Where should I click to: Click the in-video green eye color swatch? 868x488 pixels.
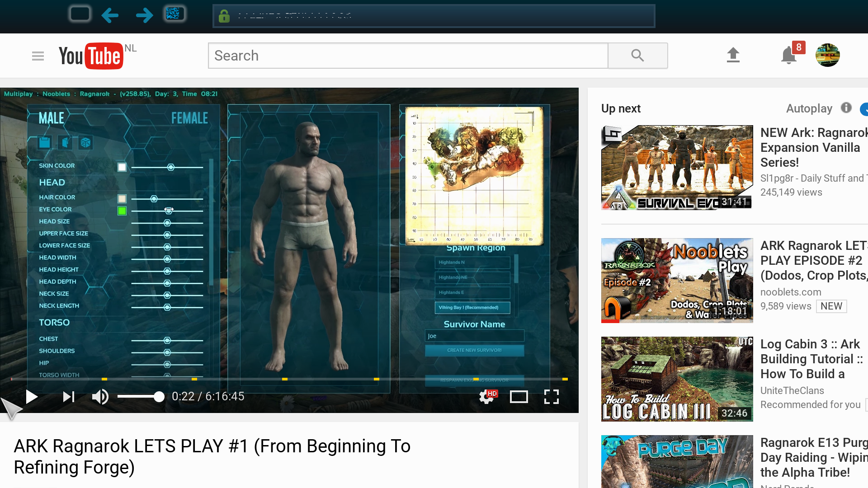122,211
